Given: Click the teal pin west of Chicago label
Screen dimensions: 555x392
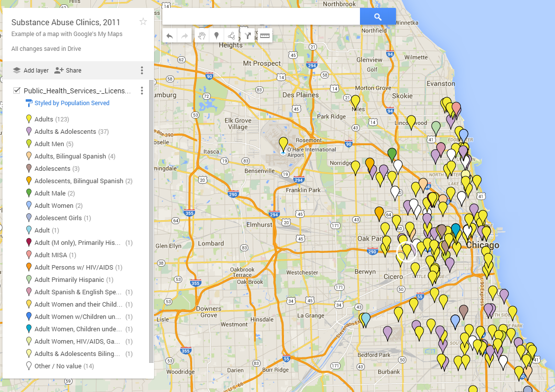Looking at the screenshot, I should coord(456,230).
